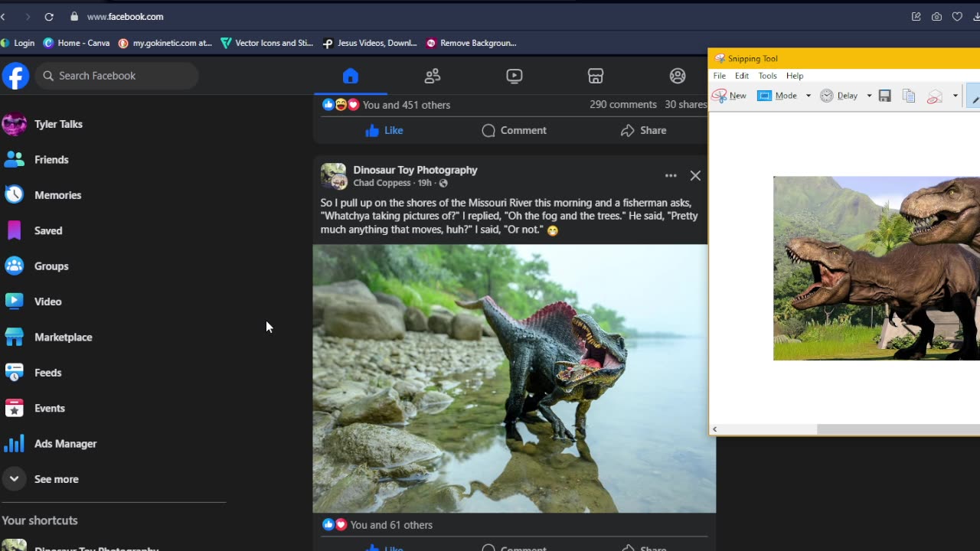Click the browser camera snapshot icon
Image resolution: width=980 pixels, height=551 pixels.
(936, 16)
